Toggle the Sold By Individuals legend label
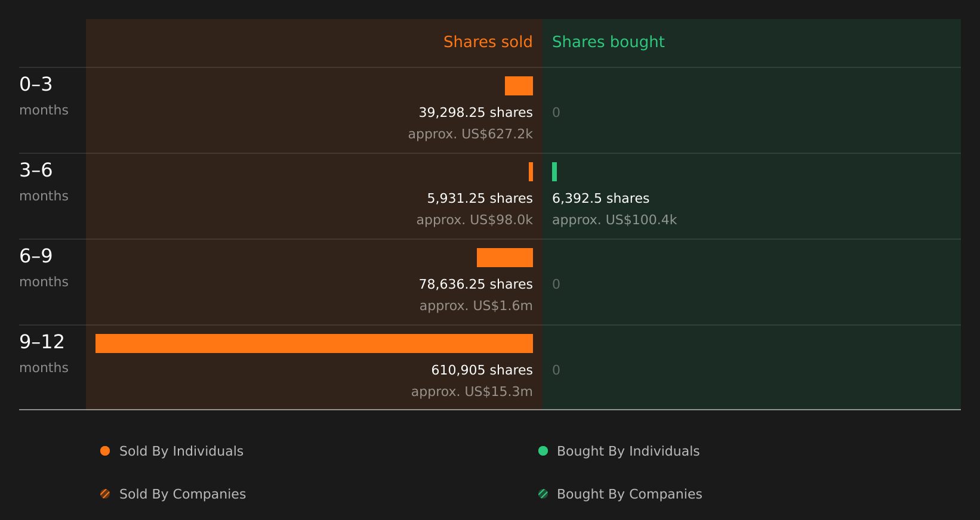The image size is (980, 520). click(181, 451)
